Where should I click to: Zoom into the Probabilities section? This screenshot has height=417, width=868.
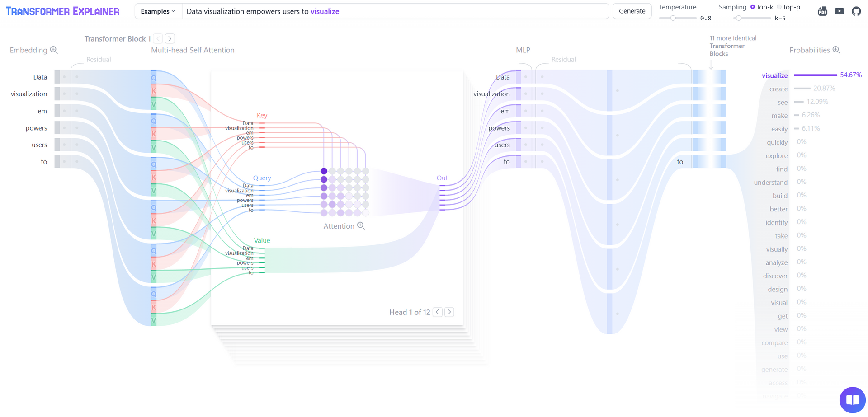836,50
